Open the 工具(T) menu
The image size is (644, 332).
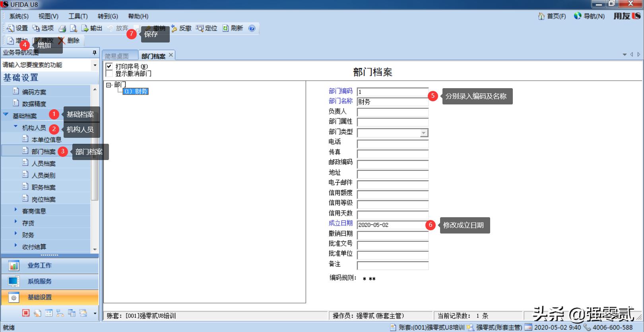(78, 16)
